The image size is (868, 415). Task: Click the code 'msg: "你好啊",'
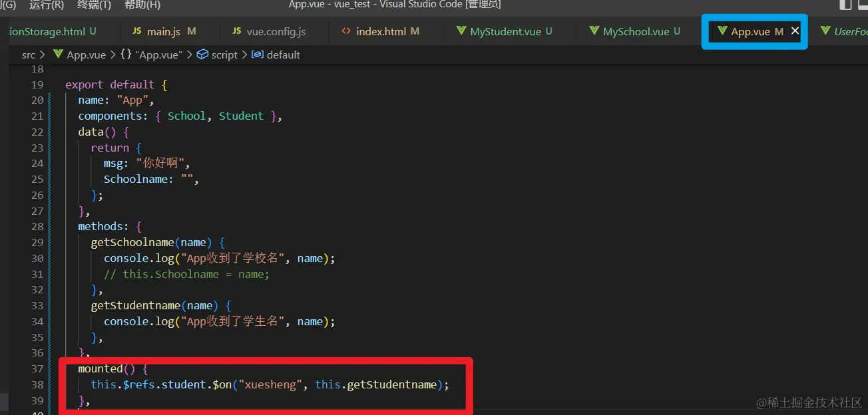click(147, 163)
